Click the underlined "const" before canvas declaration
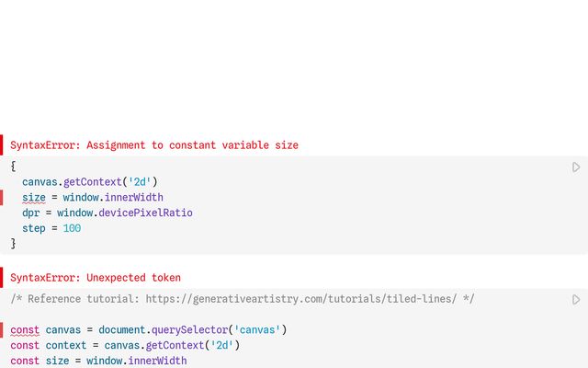This screenshot has width=588, height=368. [25, 329]
